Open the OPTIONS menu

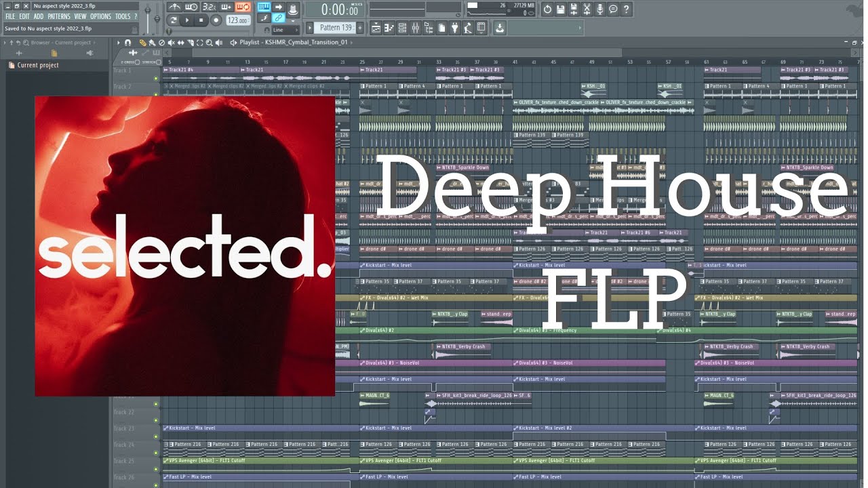pyautogui.click(x=100, y=16)
